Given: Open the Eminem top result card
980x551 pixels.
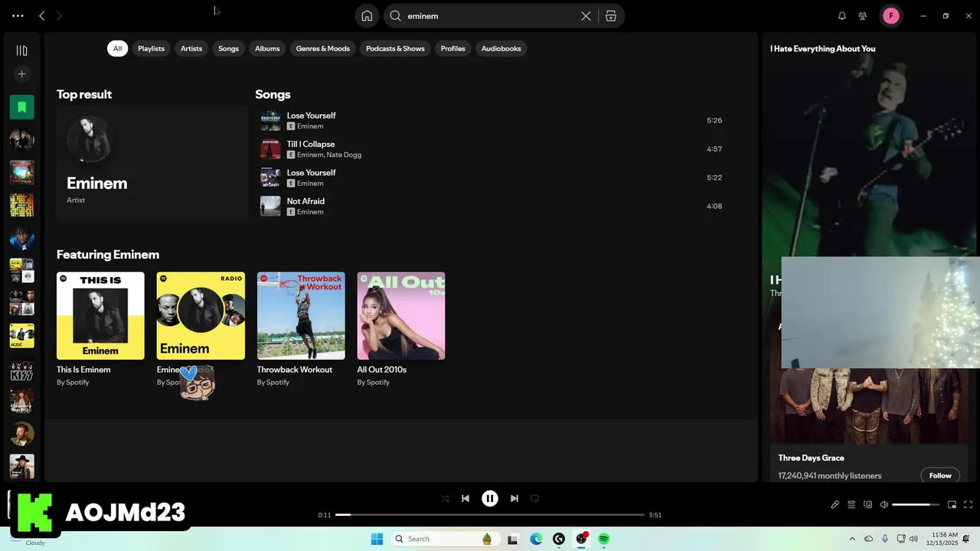Looking at the screenshot, I should [x=152, y=163].
